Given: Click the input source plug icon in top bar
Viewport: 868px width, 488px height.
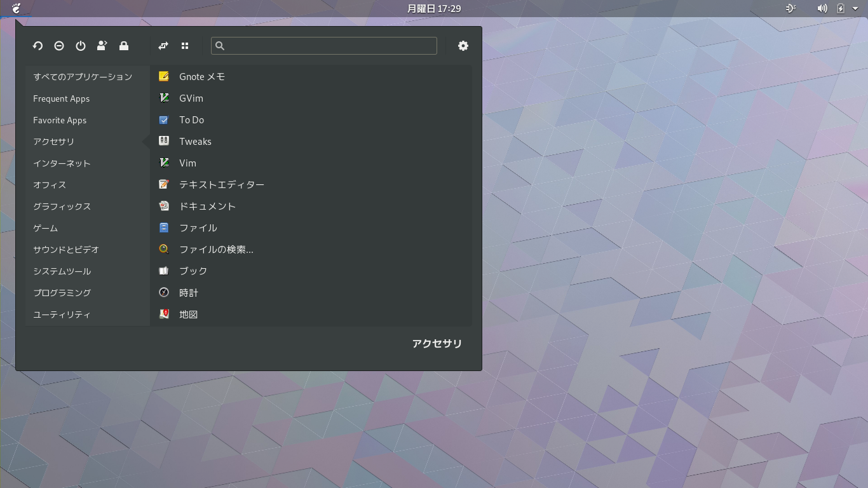Looking at the screenshot, I should tap(791, 8).
